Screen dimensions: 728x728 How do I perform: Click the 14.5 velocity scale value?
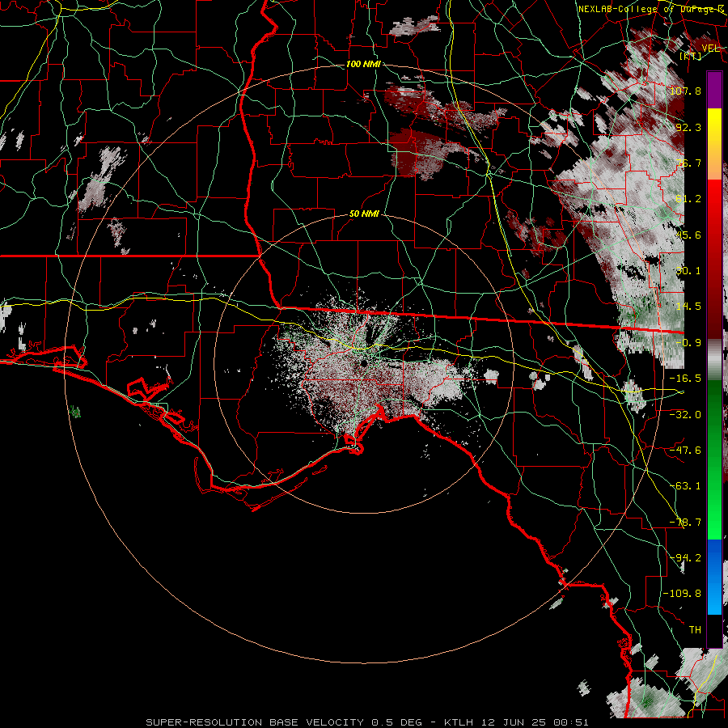[688, 307]
